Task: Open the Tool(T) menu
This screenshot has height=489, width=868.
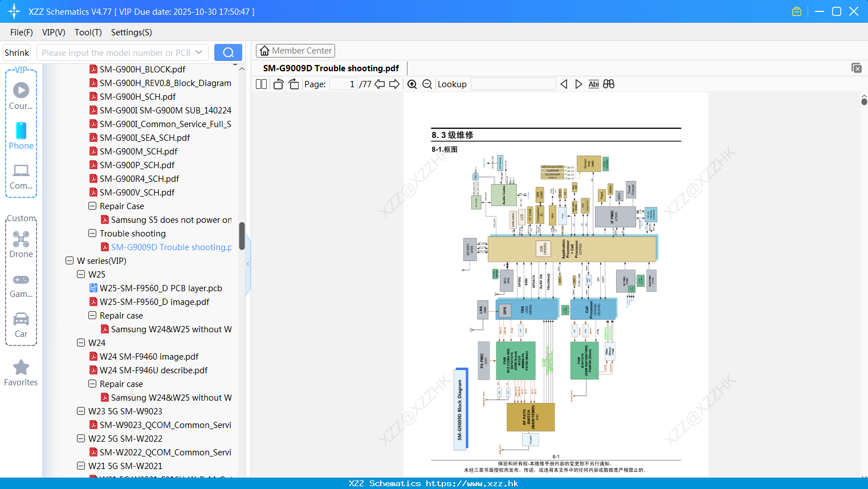Action: tap(88, 32)
